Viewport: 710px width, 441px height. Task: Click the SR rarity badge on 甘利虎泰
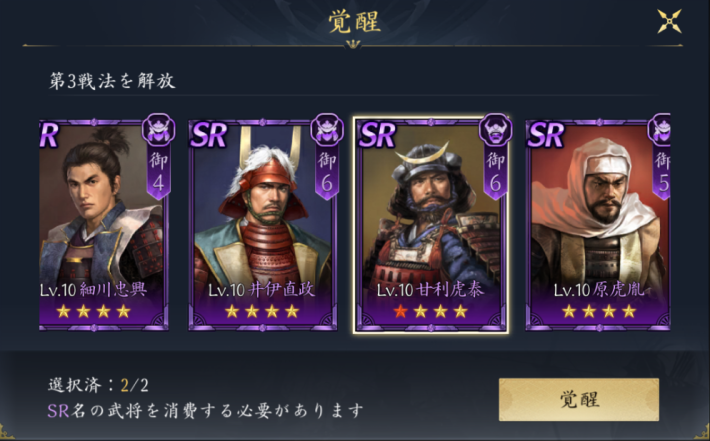point(377,135)
